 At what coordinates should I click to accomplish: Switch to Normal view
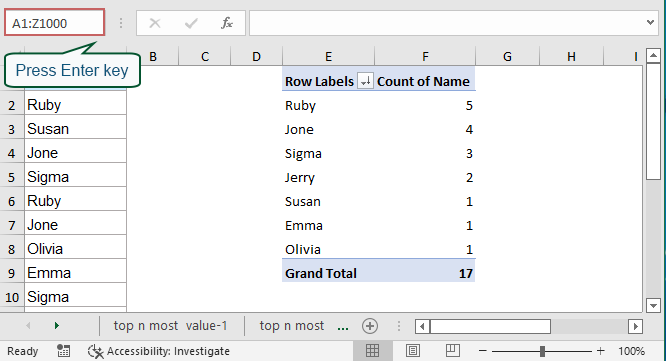click(373, 351)
